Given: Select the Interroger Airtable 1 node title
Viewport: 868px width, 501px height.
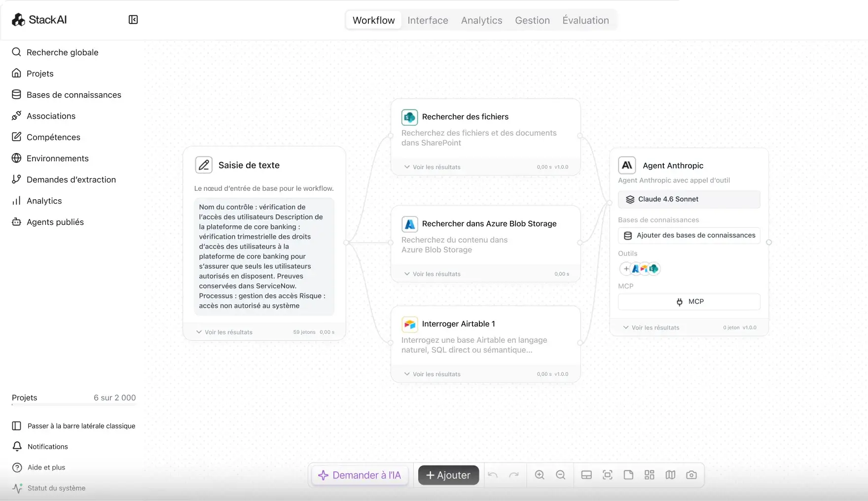Looking at the screenshot, I should (458, 324).
